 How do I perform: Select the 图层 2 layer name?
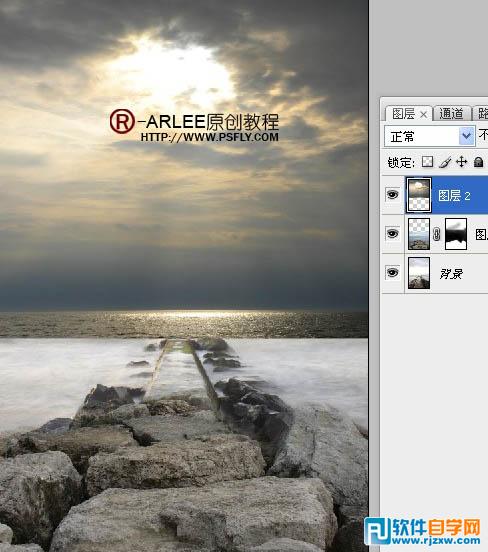[454, 196]
